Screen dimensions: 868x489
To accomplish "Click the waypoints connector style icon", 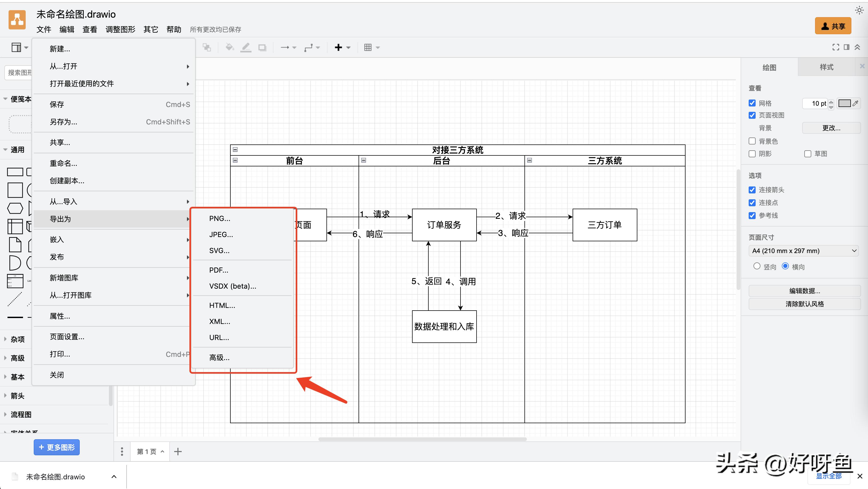I will [308, 48].
